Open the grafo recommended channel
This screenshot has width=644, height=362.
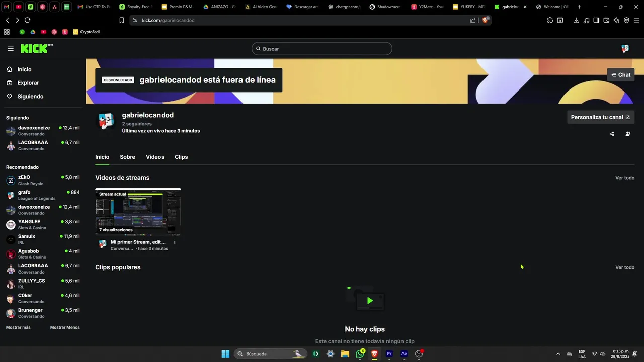point(43,195)
